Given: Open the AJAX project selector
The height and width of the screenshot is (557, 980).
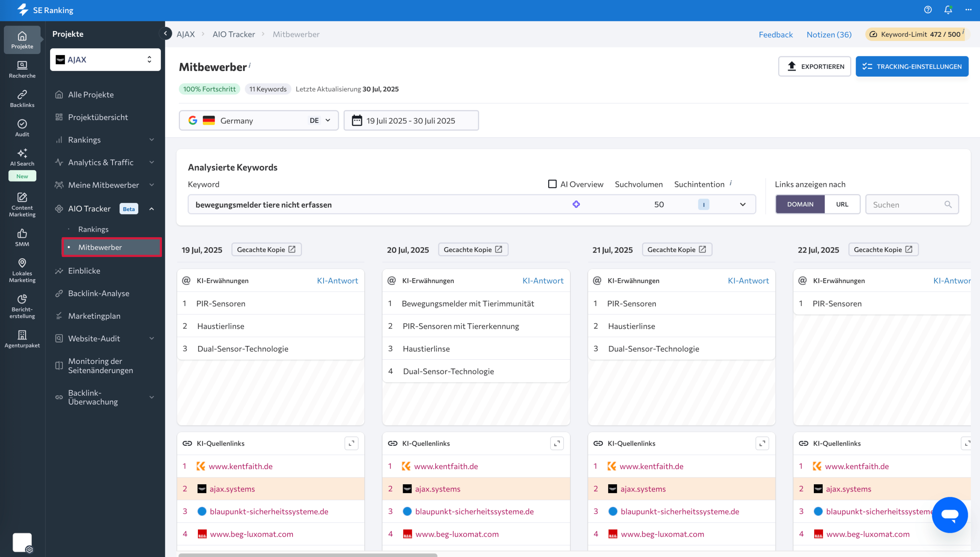Looking at the screenshot, I should click(105, 59).
